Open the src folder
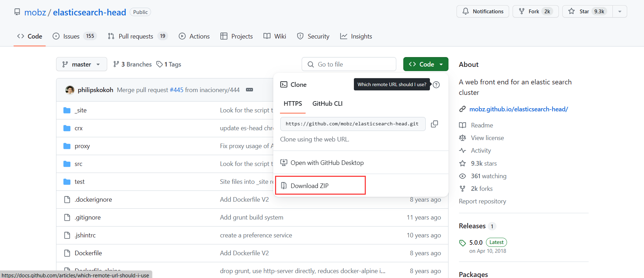The width and height of the screenshot is (644, 278). coord(78,164)
